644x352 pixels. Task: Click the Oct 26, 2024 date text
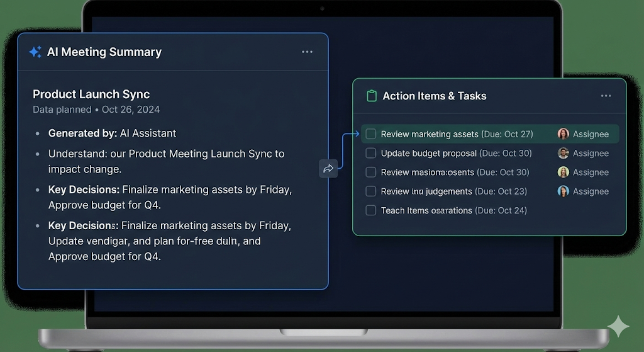click(131, 110)
